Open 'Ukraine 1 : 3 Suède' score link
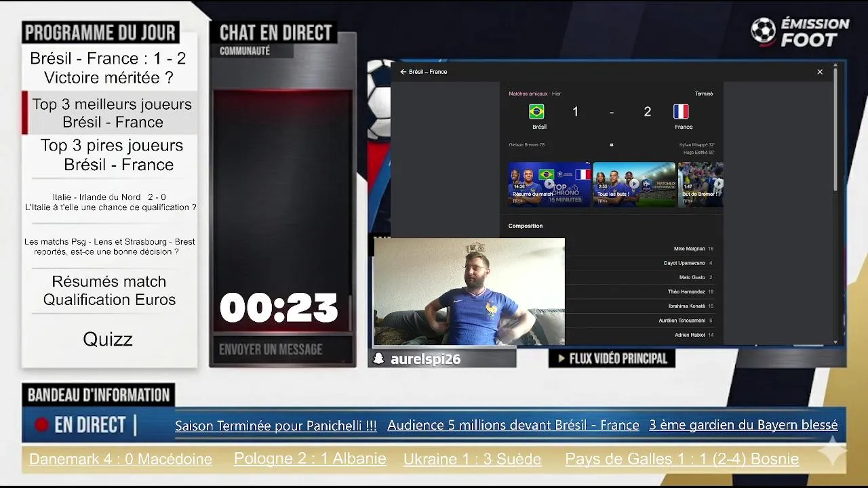This screenshot has width=868, height=488. (x=472, y=459)
